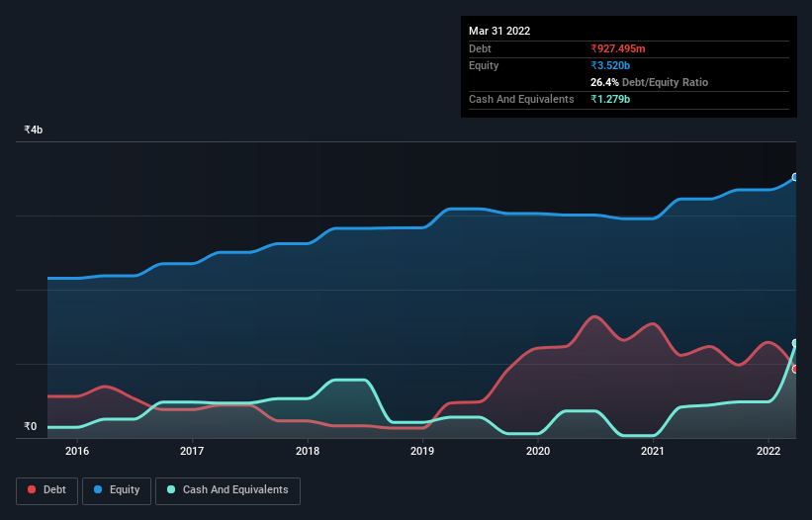
Task: Click the Mar 31 2022 tooltip date
Action: (499, 31)
